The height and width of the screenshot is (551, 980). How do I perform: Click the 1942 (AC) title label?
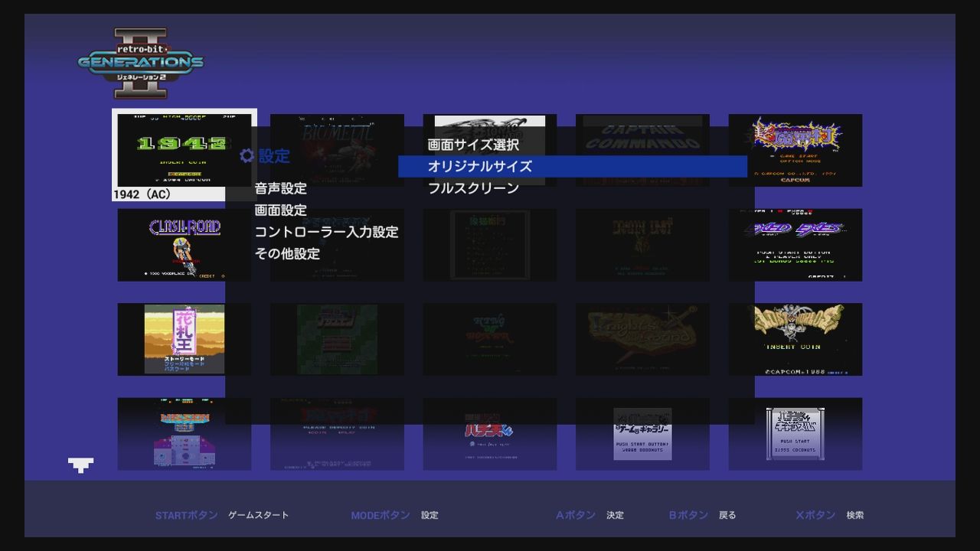point(142,194)
